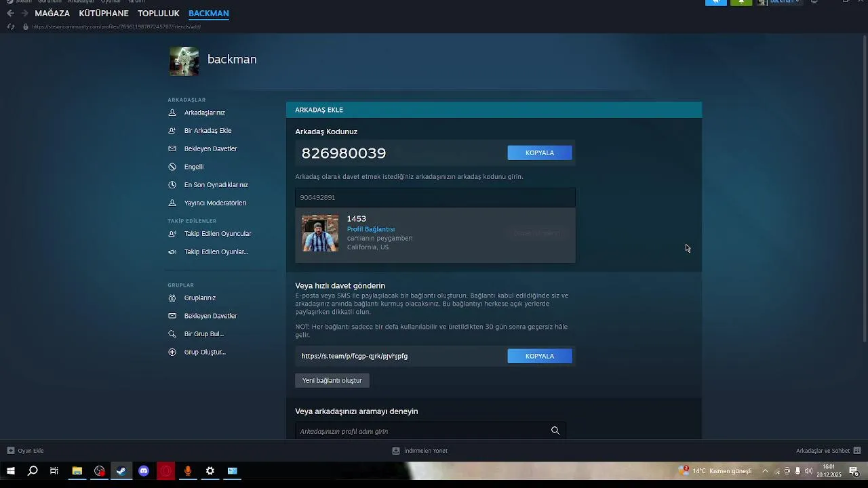
Task: Open Arkadaşlar ve Sohbet
Action: click(829, 451)
